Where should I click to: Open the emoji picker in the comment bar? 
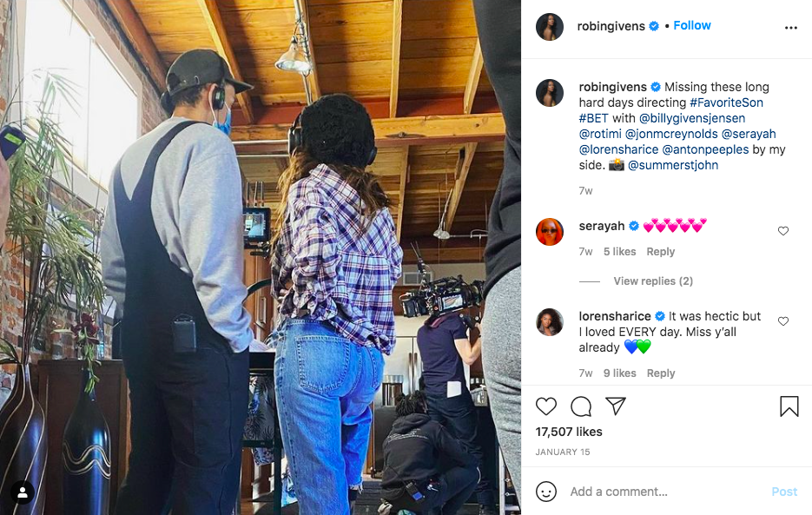coord(547,492)
